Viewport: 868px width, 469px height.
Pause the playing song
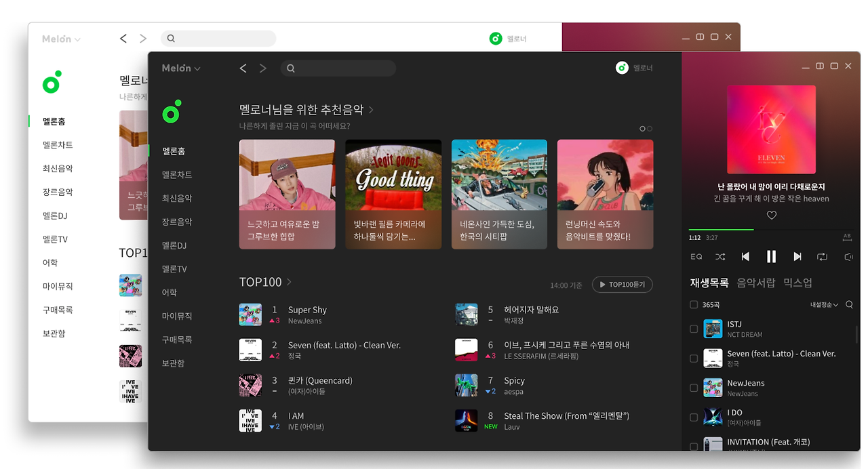coord(771,257)
